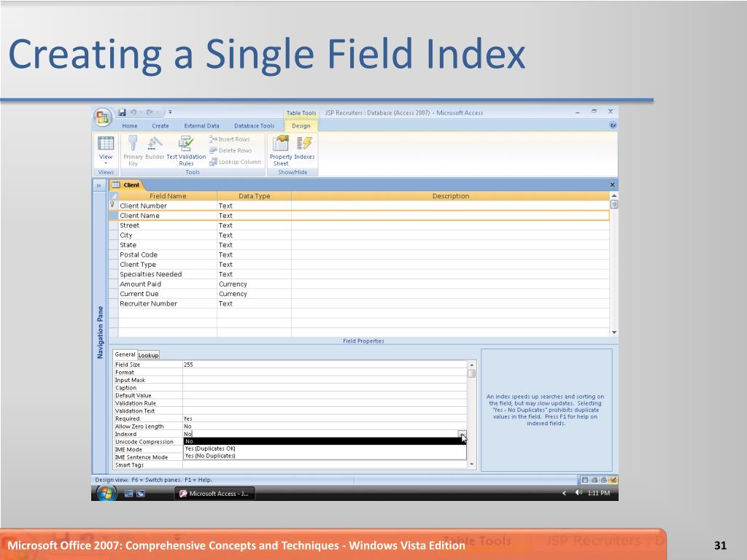The height and width of the screenshot is (560, 747).
Task: Click the Amount Paid field name cell
Action: 167,284
